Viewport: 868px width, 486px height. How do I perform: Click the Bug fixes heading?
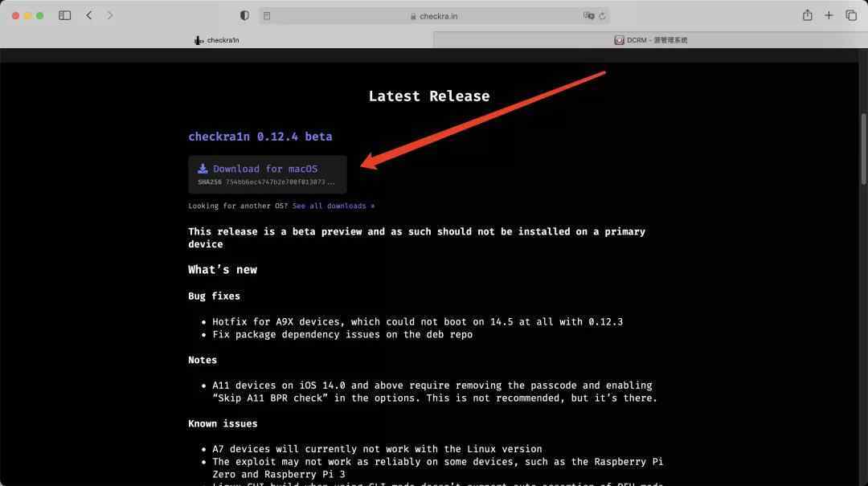tap(215, 296)
